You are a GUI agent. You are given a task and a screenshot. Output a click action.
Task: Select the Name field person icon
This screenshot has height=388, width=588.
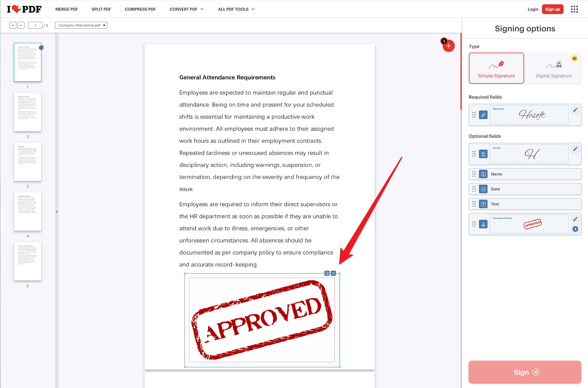(483, 174)
